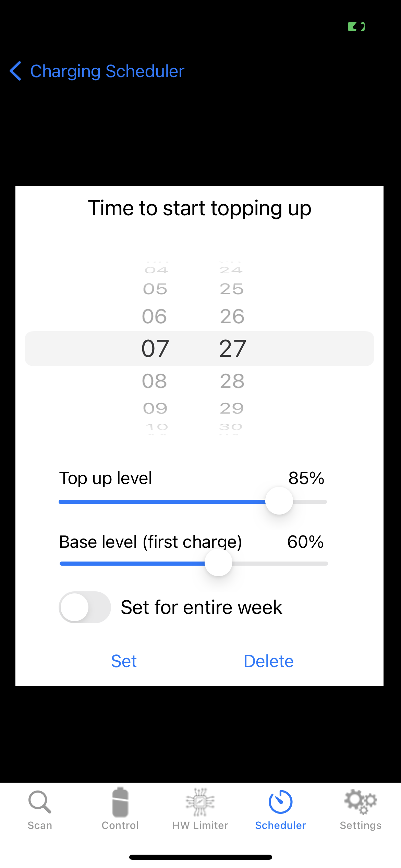
Task: Switch to the HW Limiter tab label
Action: click(x=200, y=825)
